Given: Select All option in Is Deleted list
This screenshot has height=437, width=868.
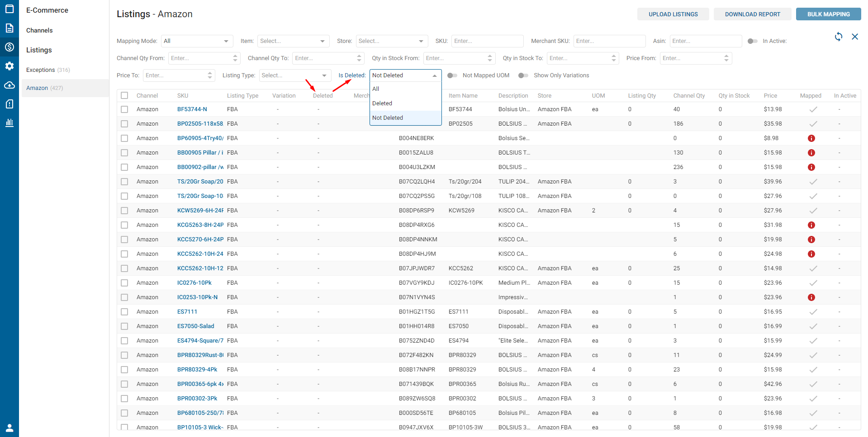Looking at the screenshot, I should point(405,89).
